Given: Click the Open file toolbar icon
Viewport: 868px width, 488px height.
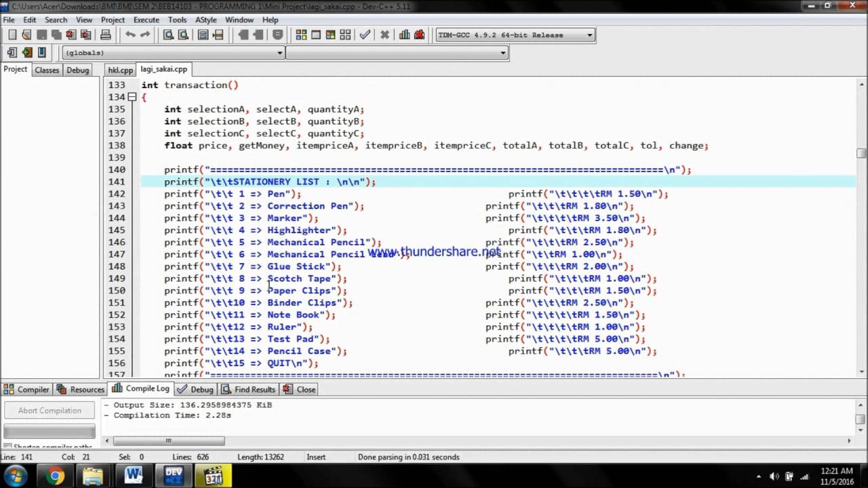Looking at the screenshot, I should point(26,35).
